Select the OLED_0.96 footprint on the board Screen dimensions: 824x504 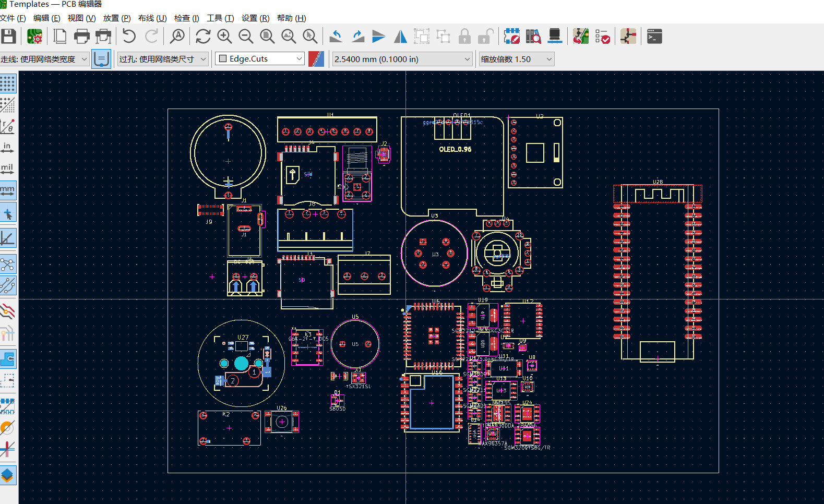[x=455, y=149]
